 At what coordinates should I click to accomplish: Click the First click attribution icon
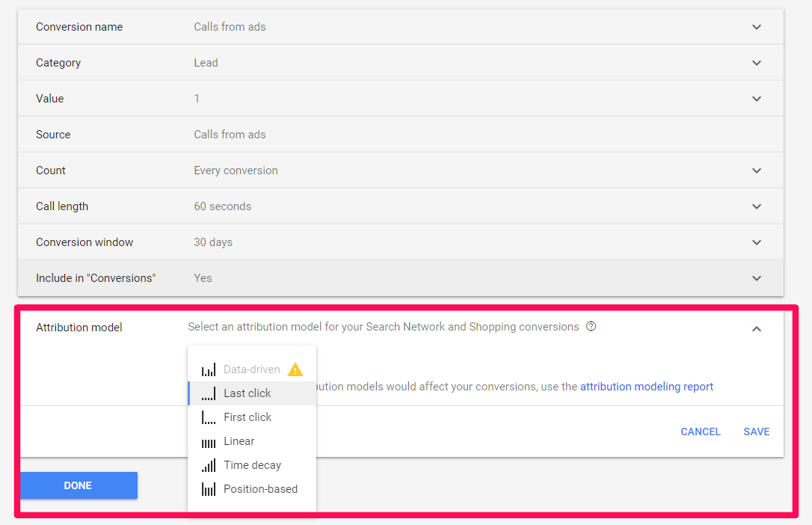point(209,417)
